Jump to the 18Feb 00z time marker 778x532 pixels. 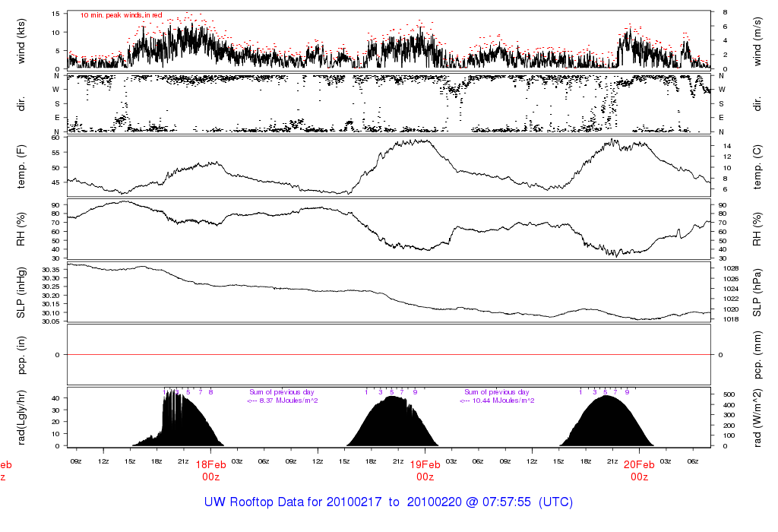210,470
